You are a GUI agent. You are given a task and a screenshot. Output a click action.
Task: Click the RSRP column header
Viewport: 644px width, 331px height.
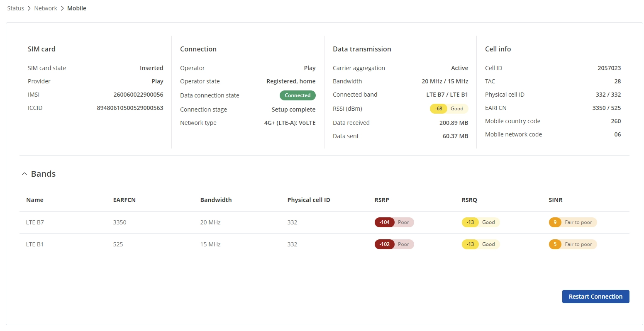pos(381,200)
